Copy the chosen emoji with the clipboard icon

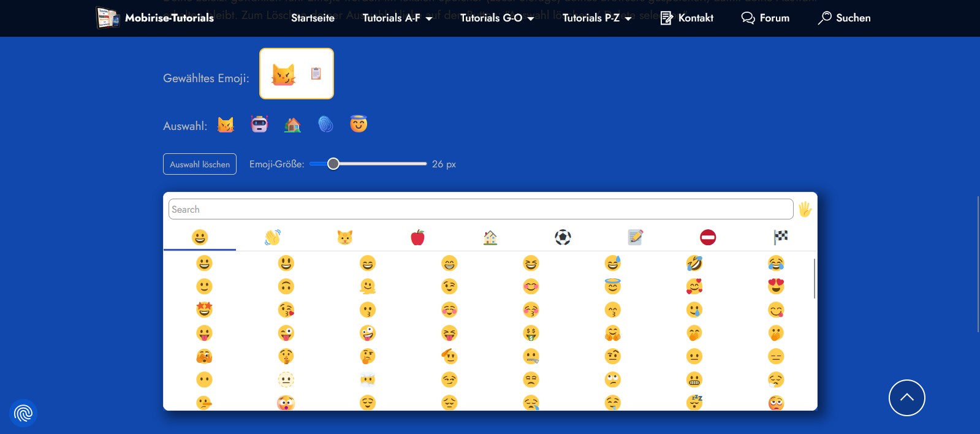coord(316,74)
